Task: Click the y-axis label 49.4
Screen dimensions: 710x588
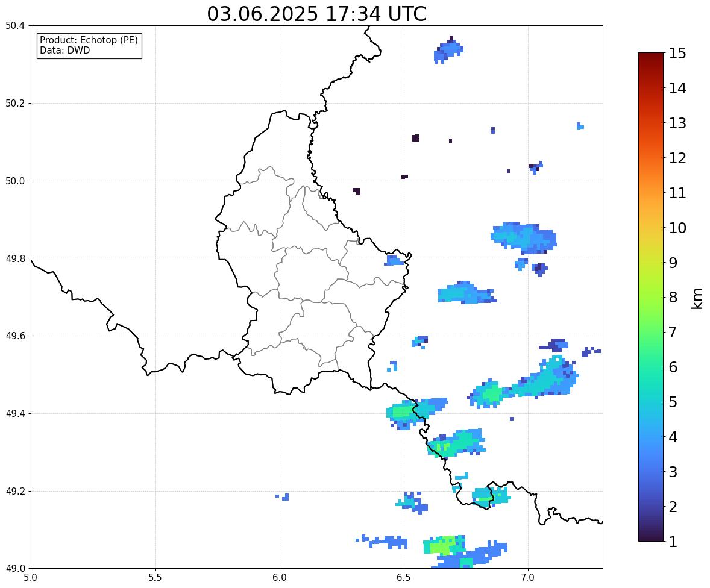Action: pos(15,414)
